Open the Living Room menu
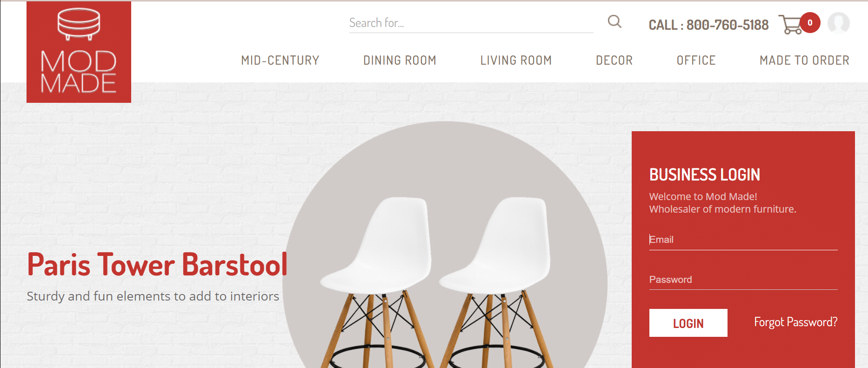Viewport: 868px width, 368px height. click(x=516, y=60)
